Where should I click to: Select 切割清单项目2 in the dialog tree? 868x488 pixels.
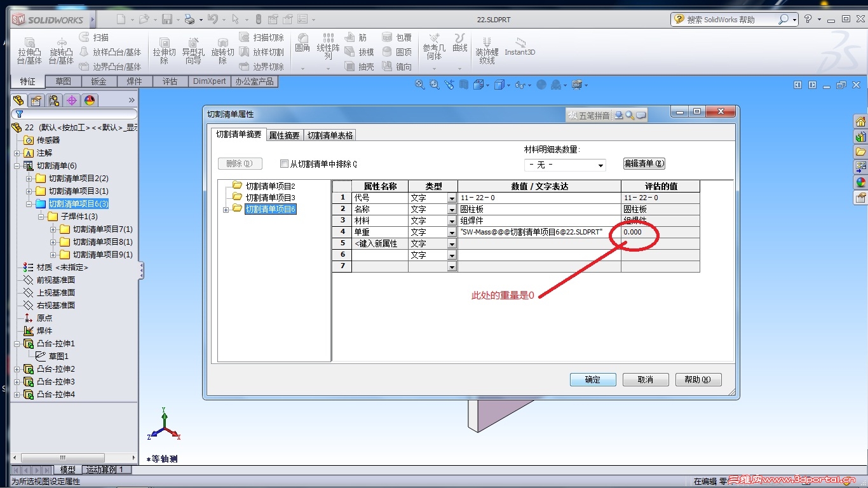(x=271, y=186)
